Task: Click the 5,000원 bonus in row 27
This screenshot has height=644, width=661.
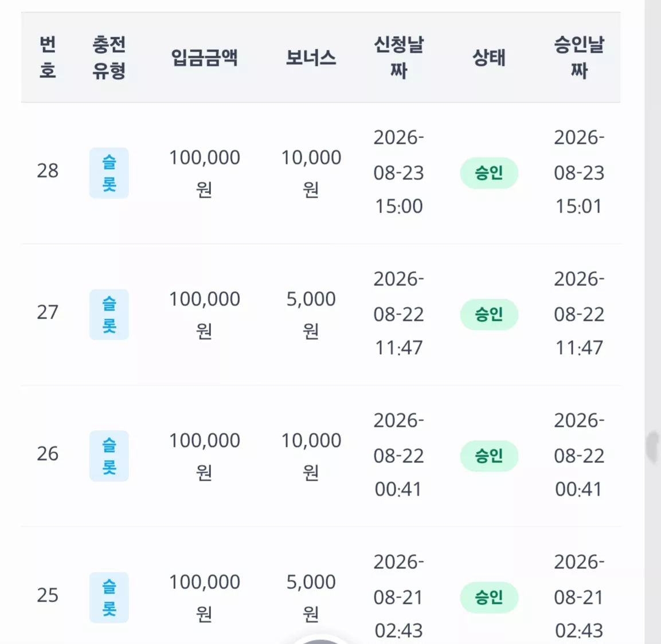Action: (311, 315)
